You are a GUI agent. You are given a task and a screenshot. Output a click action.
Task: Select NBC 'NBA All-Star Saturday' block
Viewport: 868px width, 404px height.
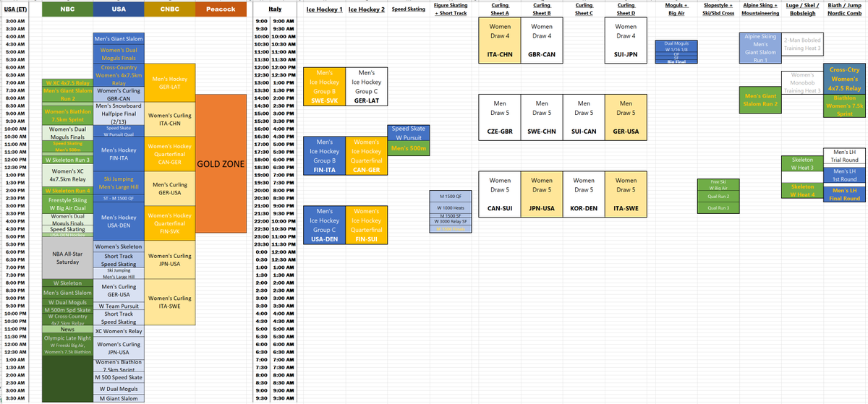(67, 258)
